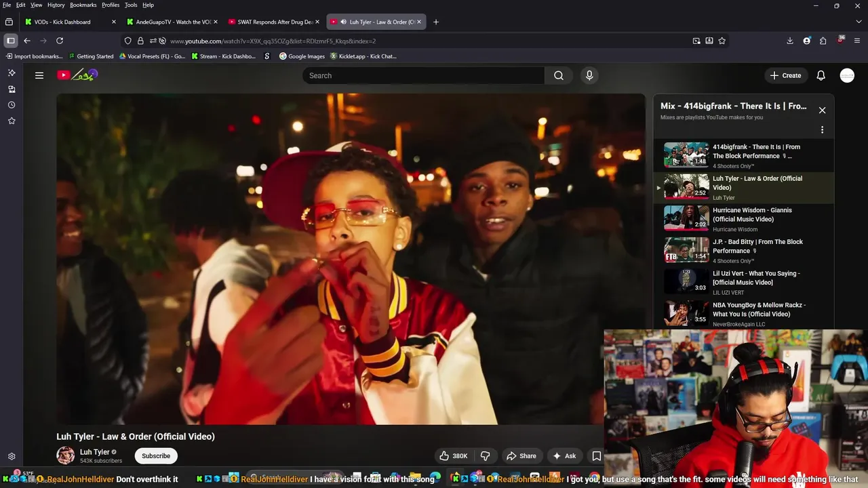Open synced tabs sidebar icon
Viewport: 868px width, 488px height.
point(12,89)
